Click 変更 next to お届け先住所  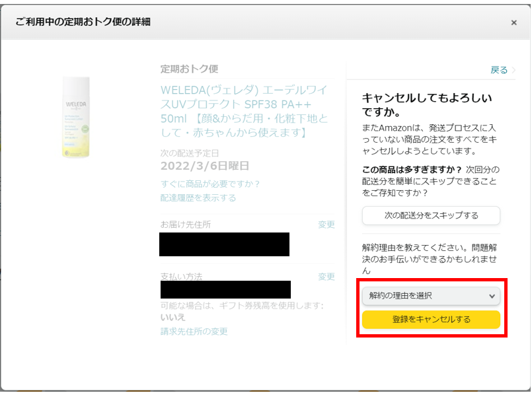point(326,225)
